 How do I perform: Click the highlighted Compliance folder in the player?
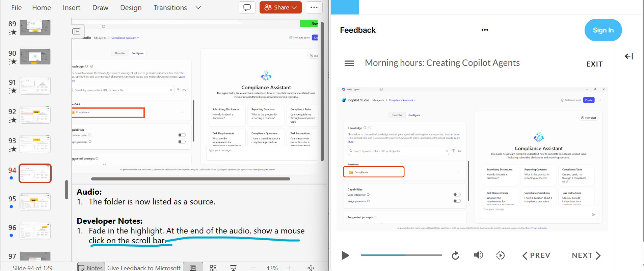[x=374, y=172]
